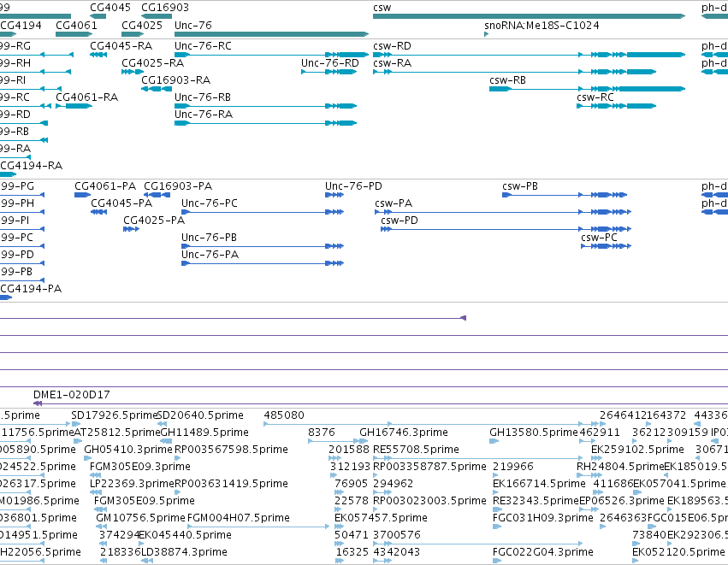Viewport: 728px width, 565px height.
Task: Click EST GH11489.5prime
Action: pos(164,441)
